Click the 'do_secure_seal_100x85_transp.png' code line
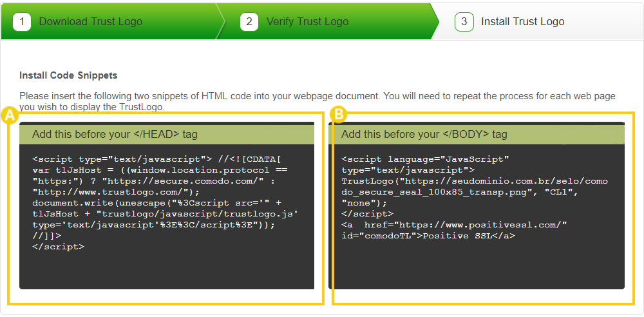Screen dimensions: 644x317 point(461,192)
